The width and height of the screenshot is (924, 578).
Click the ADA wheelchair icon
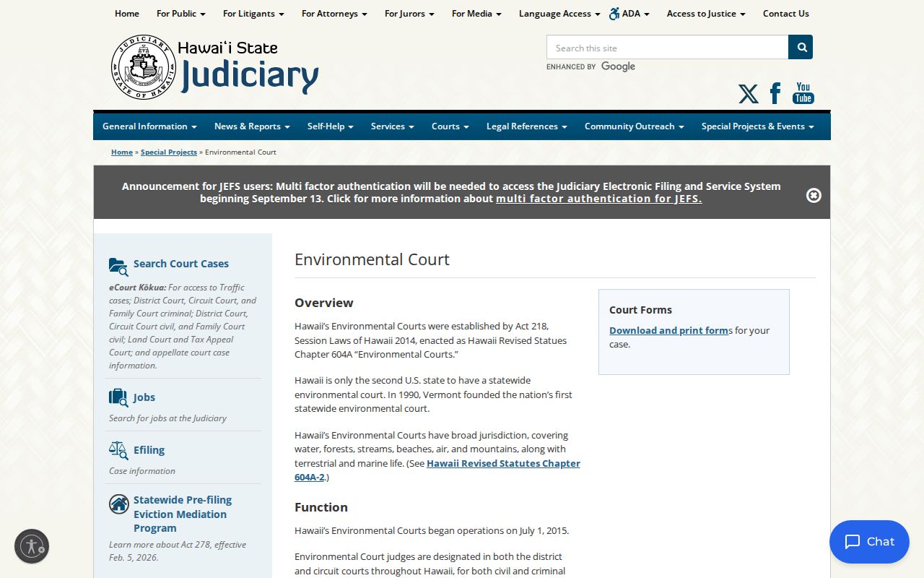click(614, 14)
